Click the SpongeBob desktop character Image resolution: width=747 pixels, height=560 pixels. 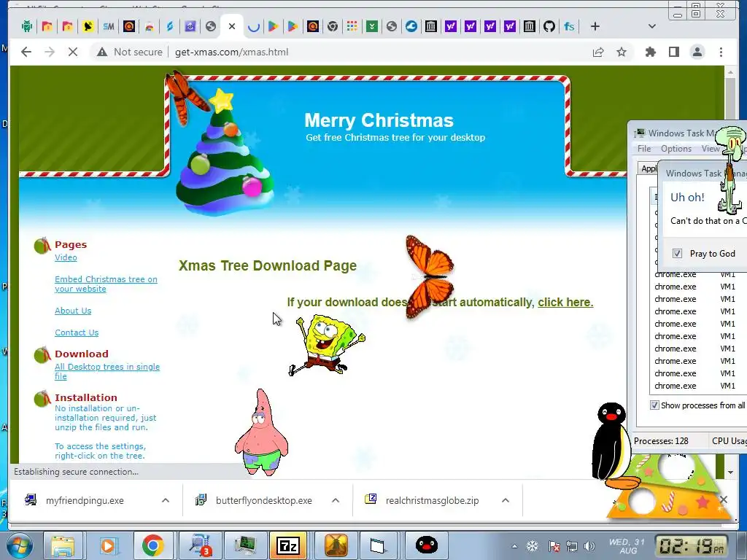click(x=327, y=345)
